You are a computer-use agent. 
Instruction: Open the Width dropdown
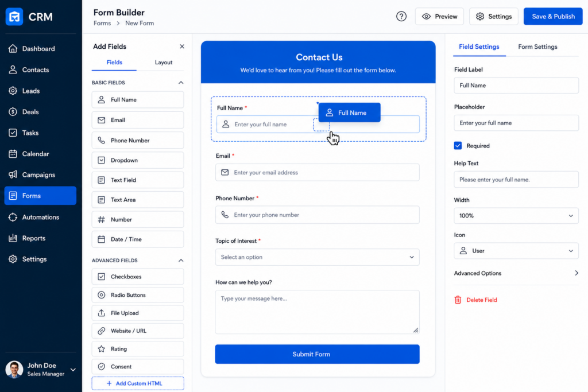coord(516,216)
